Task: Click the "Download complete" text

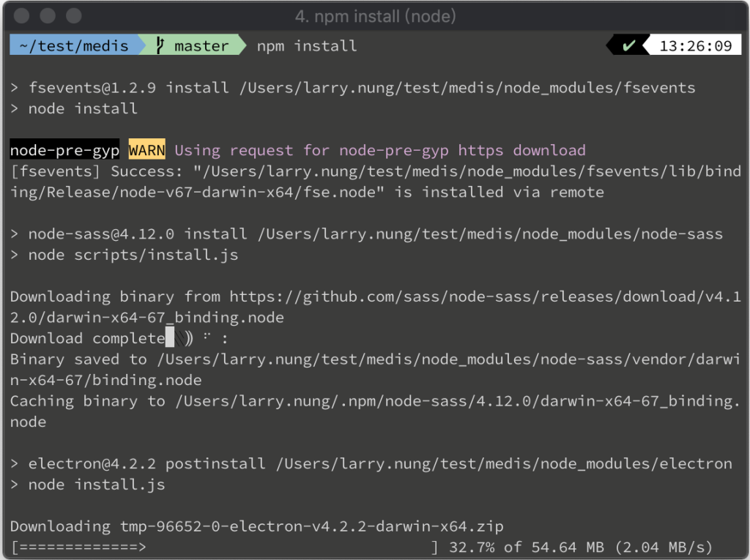Action: (88, 338)
